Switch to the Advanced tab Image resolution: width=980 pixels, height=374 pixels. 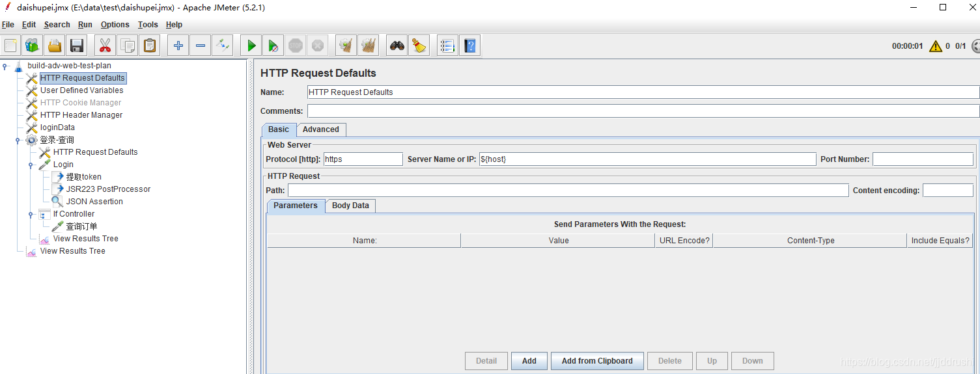click(321, 129)
